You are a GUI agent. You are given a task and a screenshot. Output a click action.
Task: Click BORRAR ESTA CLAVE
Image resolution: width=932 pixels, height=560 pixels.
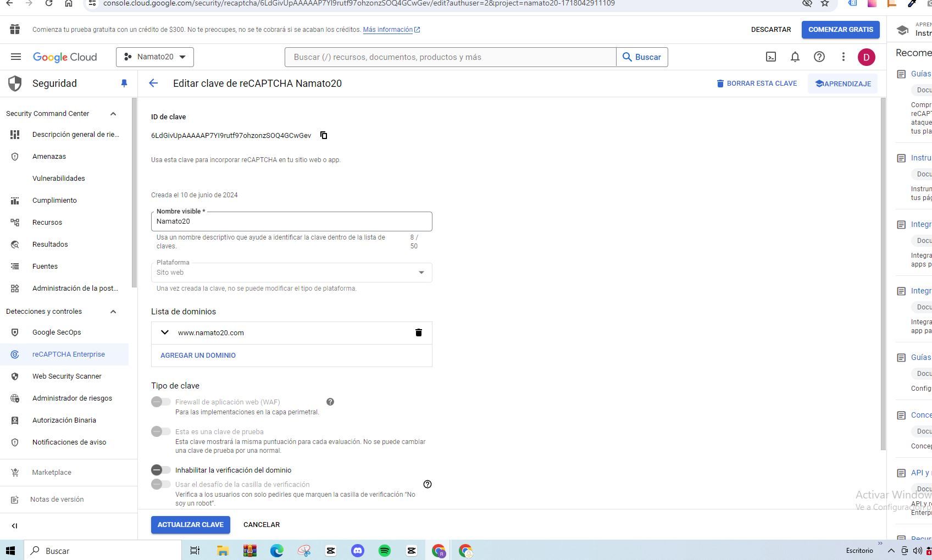tap(757, 84)
